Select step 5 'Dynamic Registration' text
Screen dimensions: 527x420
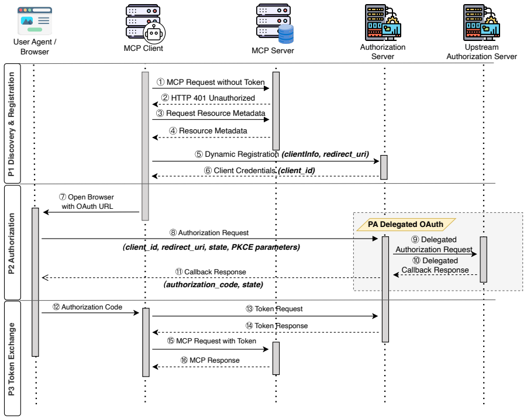tap(237, 154)
